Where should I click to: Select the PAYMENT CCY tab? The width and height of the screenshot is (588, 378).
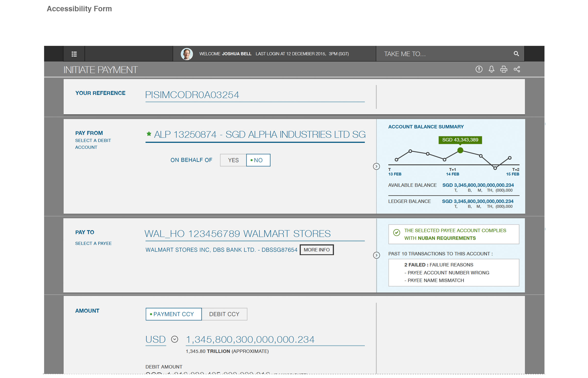click(173, 314)
